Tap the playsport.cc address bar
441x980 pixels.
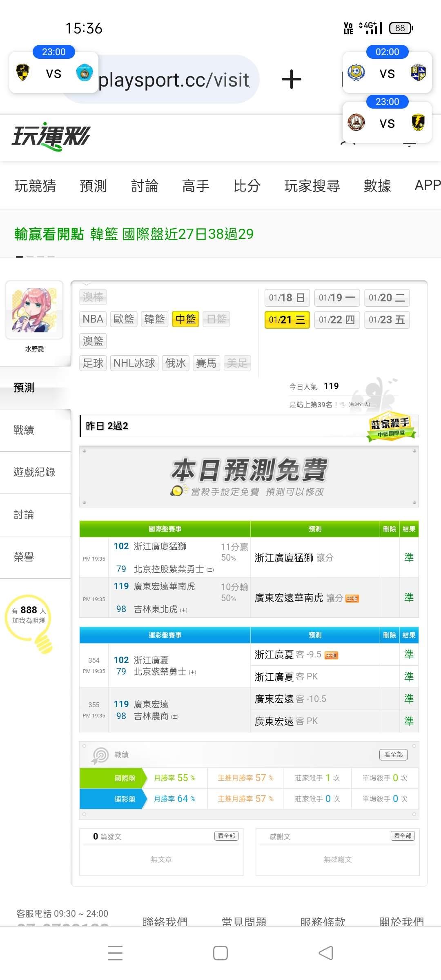click(x=174, y=80)
